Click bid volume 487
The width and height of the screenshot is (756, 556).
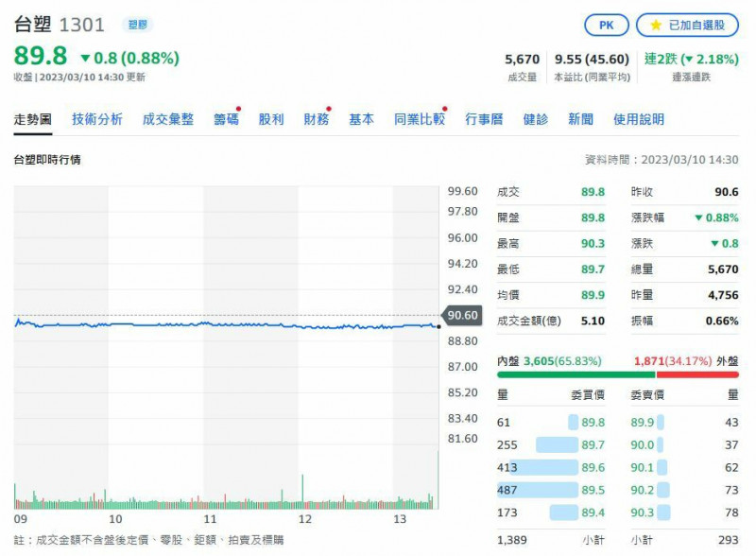pyautogui.click(x=507, y=490)
